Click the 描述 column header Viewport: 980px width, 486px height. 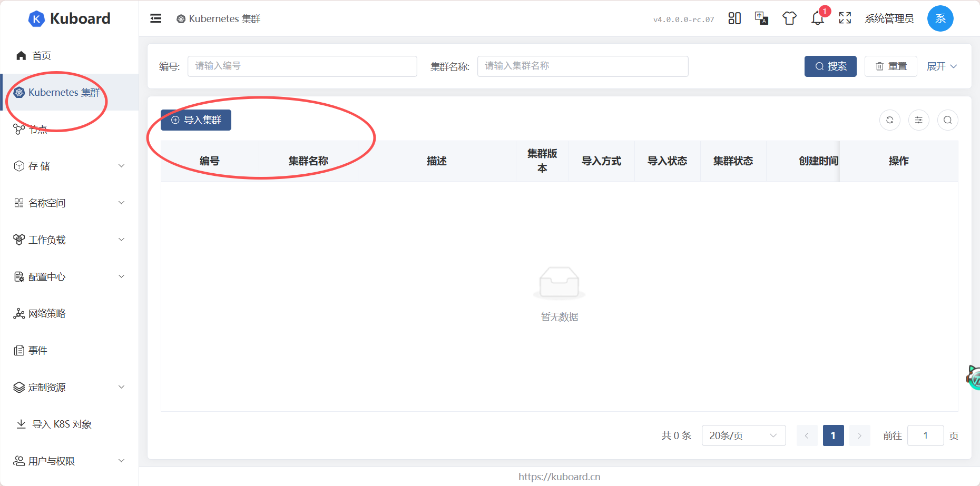point(437,161)
